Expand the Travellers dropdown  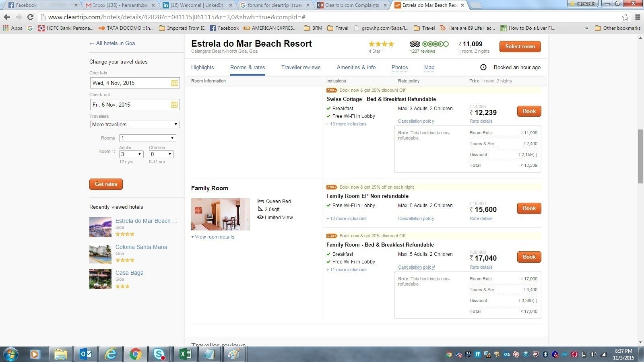(x=134, y=125)
